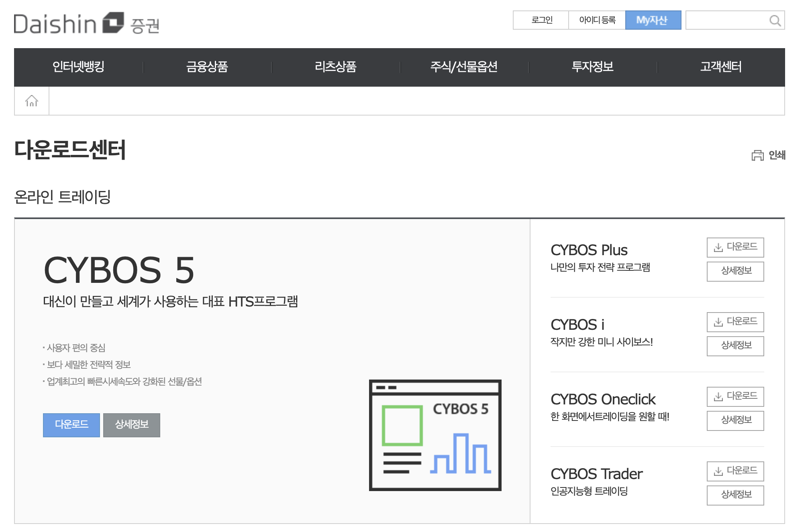Click the 로그인 button
Viewport: 812px width, 532px height.
click(541, 20)
